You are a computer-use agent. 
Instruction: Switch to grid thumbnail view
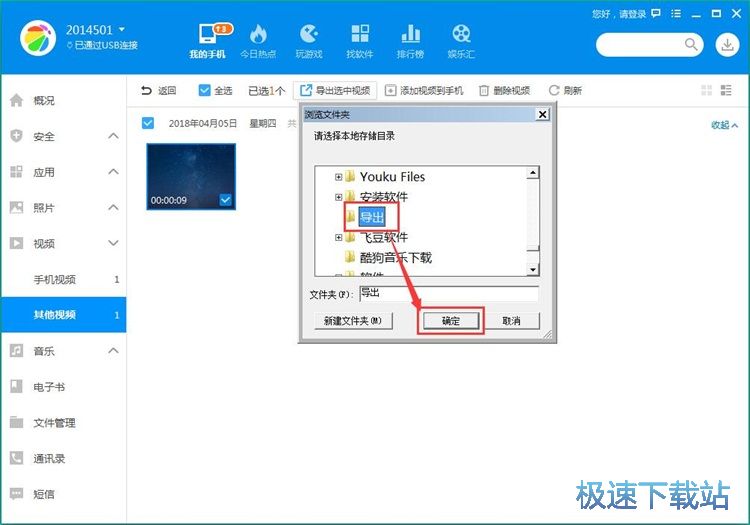[x=706, y=90]
